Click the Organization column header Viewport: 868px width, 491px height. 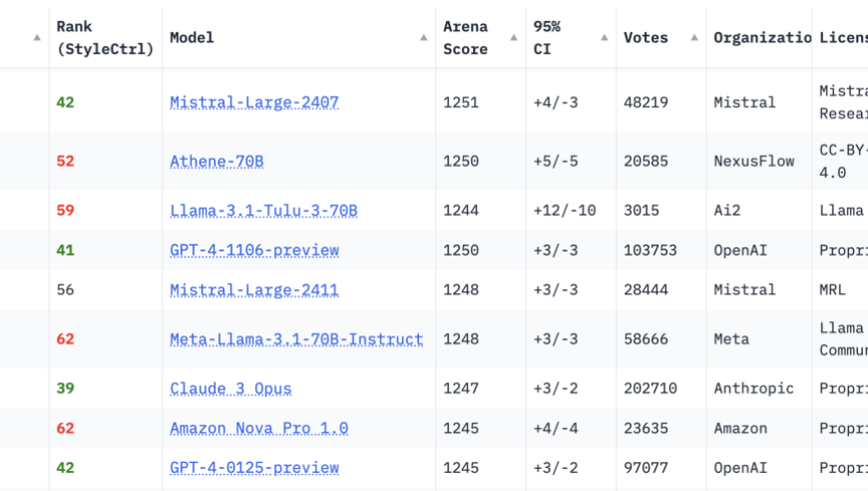760,38
